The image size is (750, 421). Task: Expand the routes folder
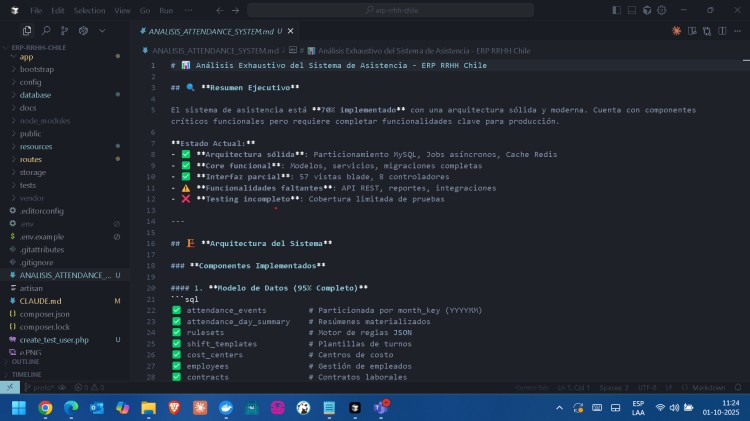31,160
